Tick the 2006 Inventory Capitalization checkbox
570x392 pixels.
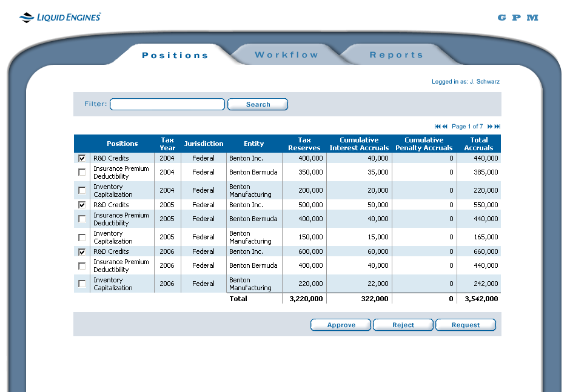tap(82, 284)
